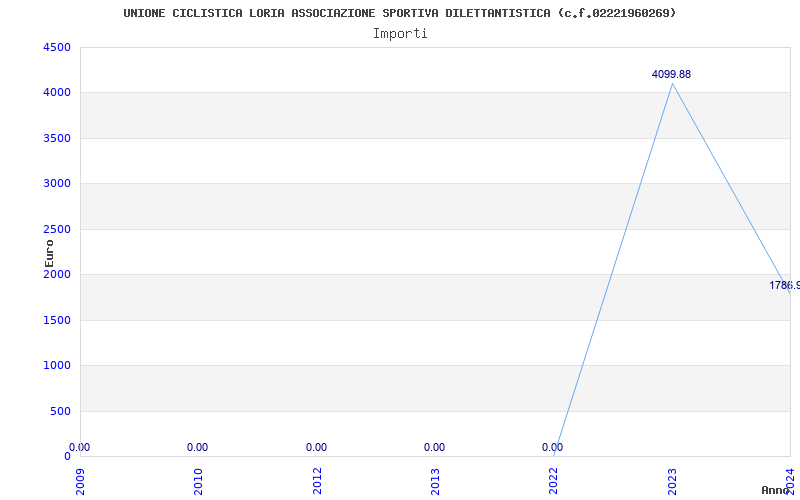Click the 2013 x-axis year label
The image size is (800, 500).
coord(435,481)
